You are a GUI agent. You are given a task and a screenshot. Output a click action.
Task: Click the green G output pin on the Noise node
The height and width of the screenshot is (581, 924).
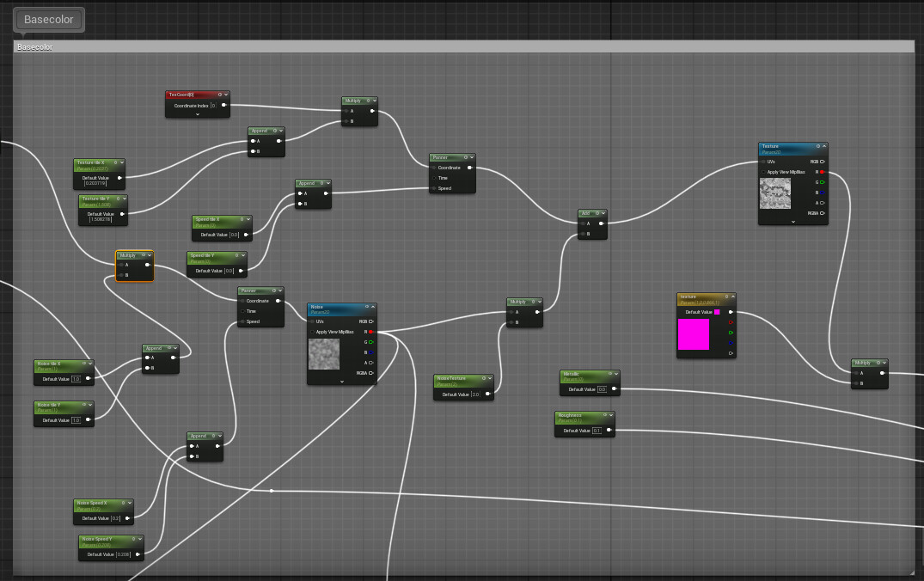370,342
